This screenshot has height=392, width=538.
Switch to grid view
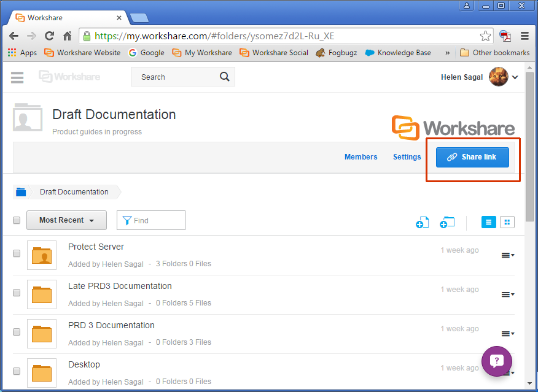click(507, 222)
